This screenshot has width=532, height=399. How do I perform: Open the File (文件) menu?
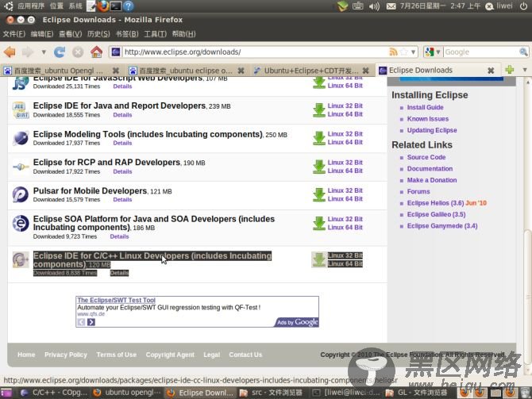coord(14,34)
